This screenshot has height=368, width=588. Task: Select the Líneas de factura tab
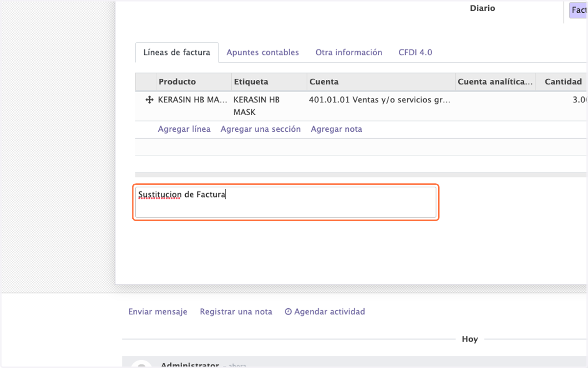coord(177,52)
